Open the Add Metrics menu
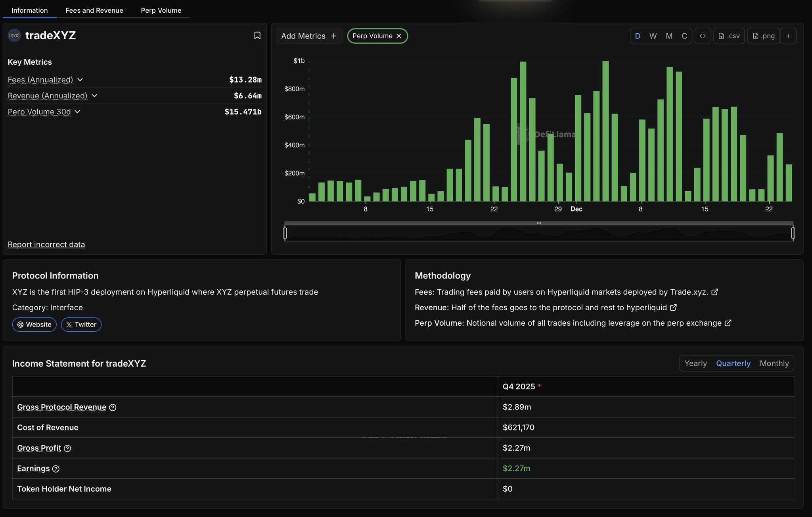The height and width of the screenshot is (517, 812). pyautogui.click(x=309, y=36)
